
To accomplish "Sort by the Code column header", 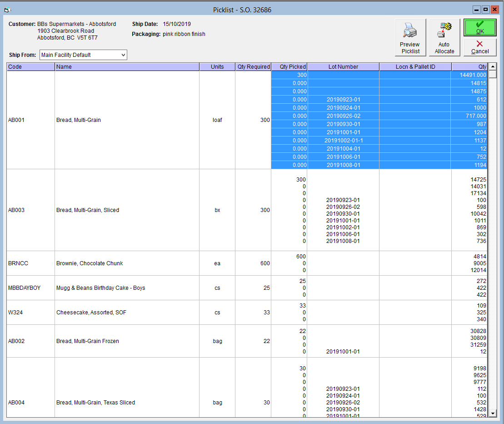I will point(30,66).
